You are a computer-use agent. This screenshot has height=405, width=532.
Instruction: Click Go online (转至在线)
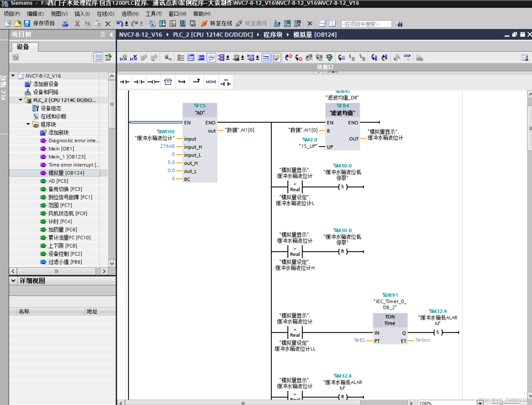[x=216, y=24]
